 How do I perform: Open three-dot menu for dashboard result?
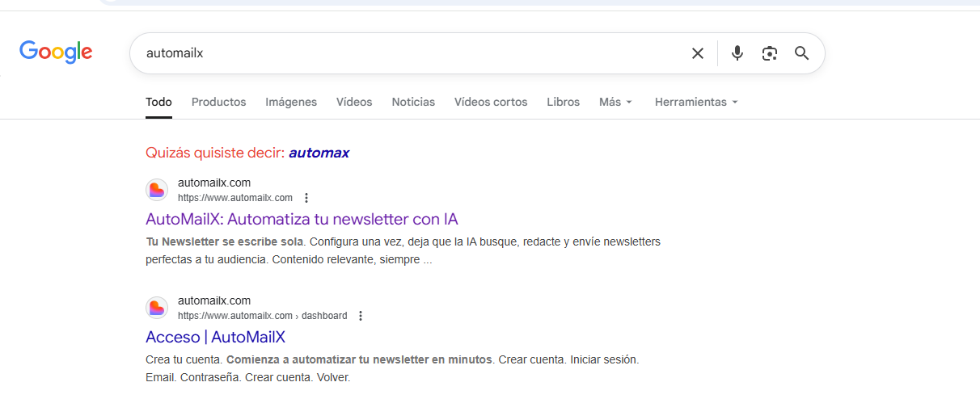tap(361, 316)
